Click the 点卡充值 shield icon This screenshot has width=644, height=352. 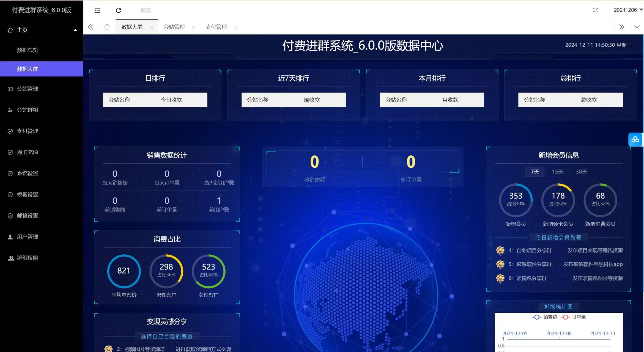tap(10, 152)
